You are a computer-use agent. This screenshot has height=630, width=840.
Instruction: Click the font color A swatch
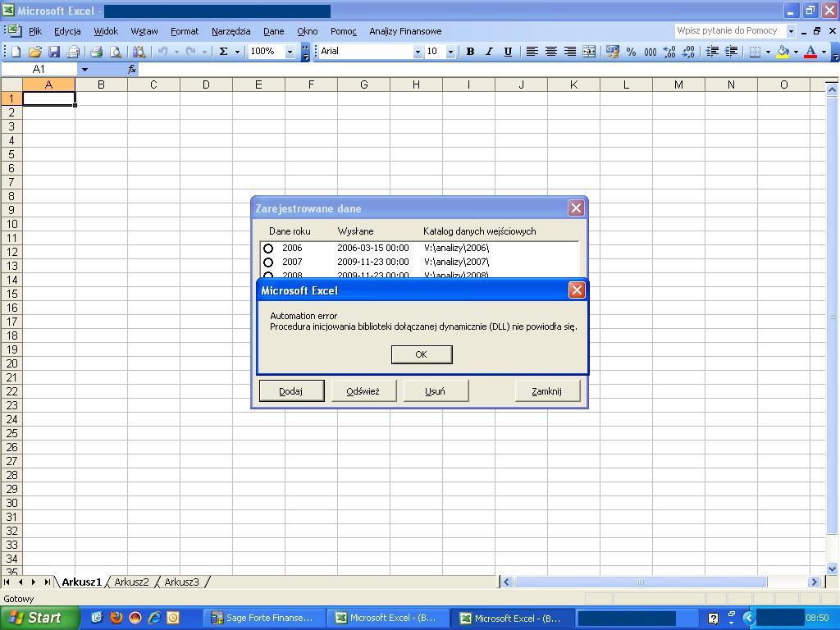(x=810, y=52)
